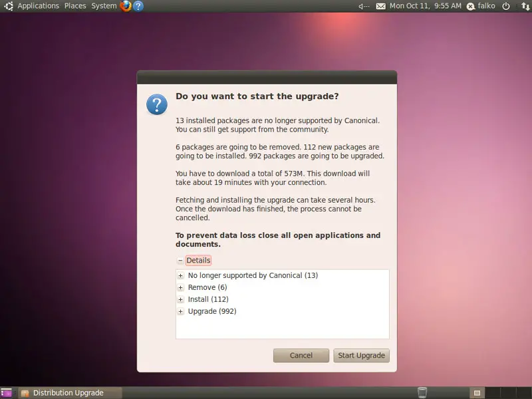Click the 'Do you want to start the upgrade?' heading
Image resolution: width=532 pixels, height=399 pixels.
(257, 96)
